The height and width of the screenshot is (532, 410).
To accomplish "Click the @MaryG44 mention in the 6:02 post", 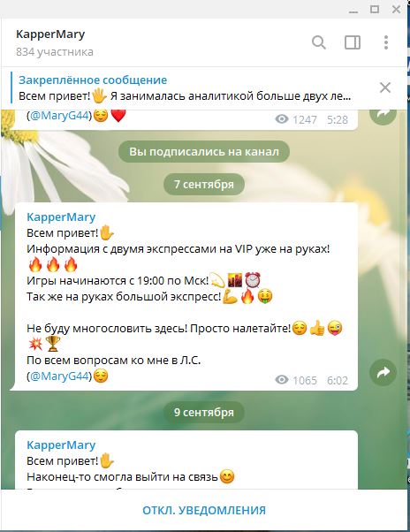I will [59, 376].
